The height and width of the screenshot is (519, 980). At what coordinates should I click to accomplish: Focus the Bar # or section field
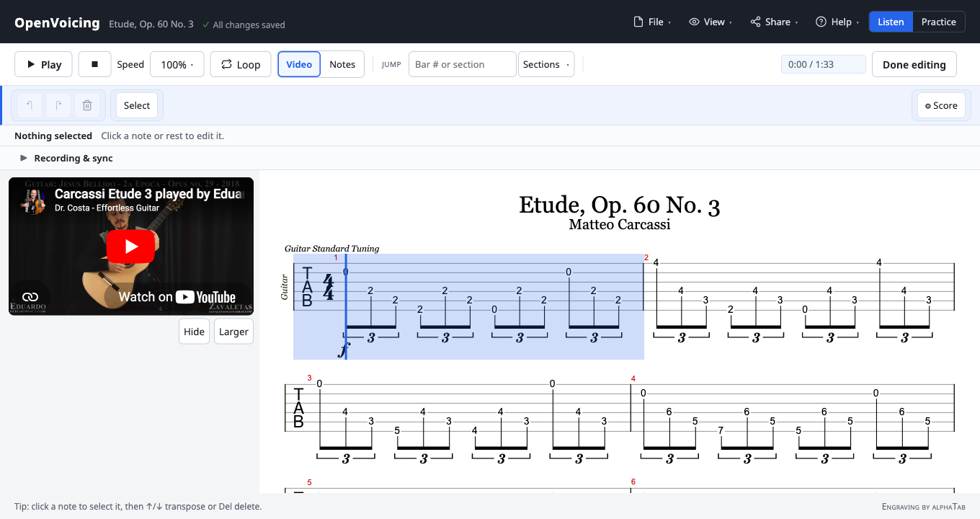[x=463, y=64]
